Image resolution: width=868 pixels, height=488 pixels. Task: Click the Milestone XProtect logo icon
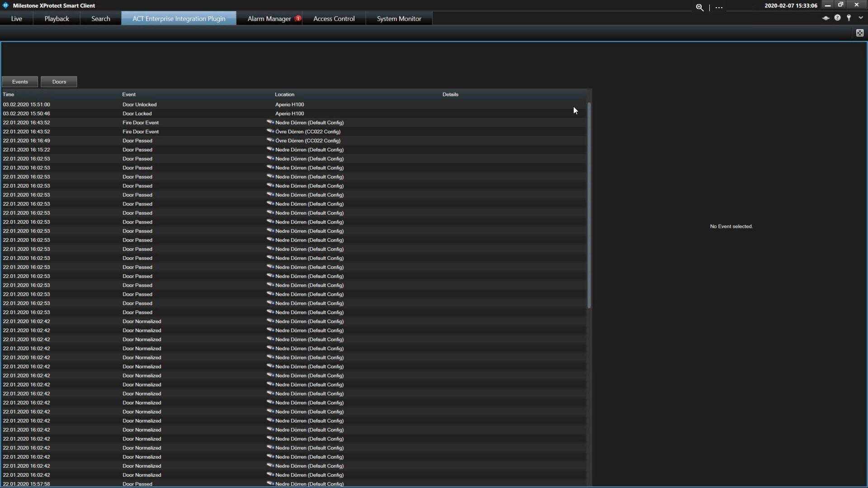[x=5, y=5]
